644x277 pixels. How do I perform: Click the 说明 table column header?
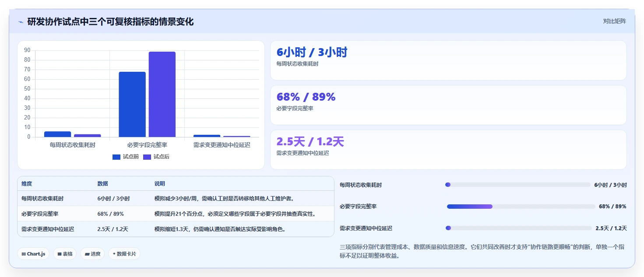(x=159, y=184)
